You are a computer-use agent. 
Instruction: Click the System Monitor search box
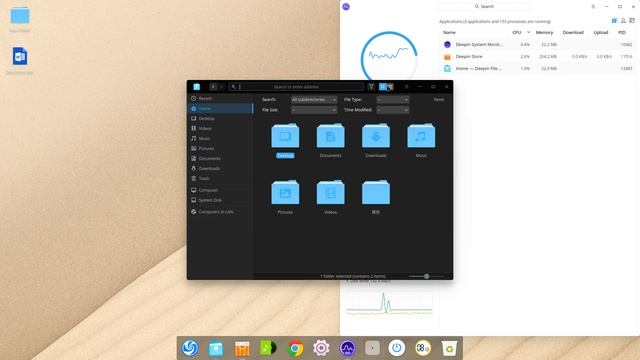pos(484,7)
